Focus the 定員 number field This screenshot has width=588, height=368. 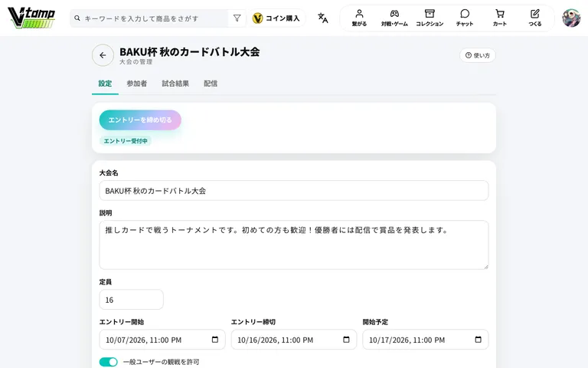[131, 300]
